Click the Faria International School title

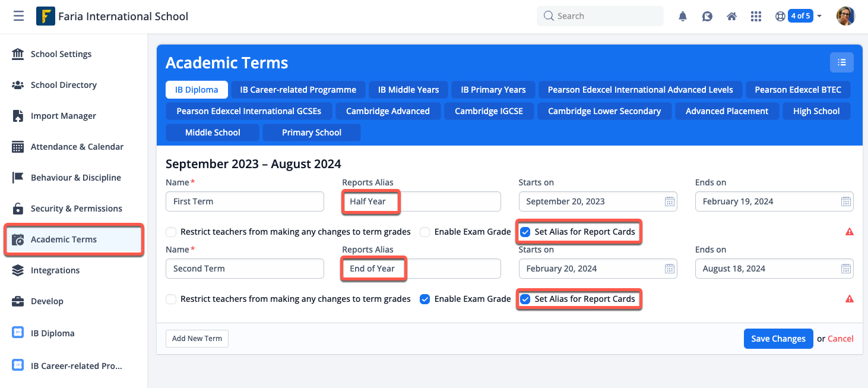coord(123,16)
